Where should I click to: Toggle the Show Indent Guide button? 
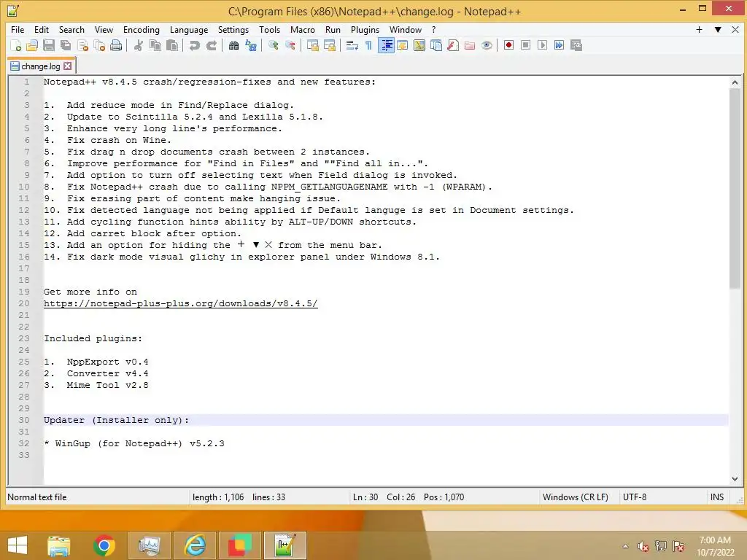(386, 45)
